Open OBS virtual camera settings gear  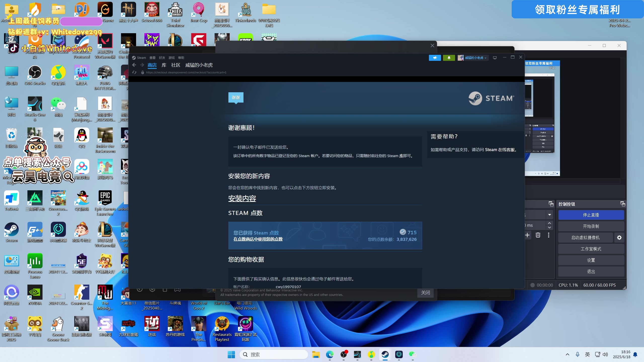pyautogui.click(x=619, y=238)
